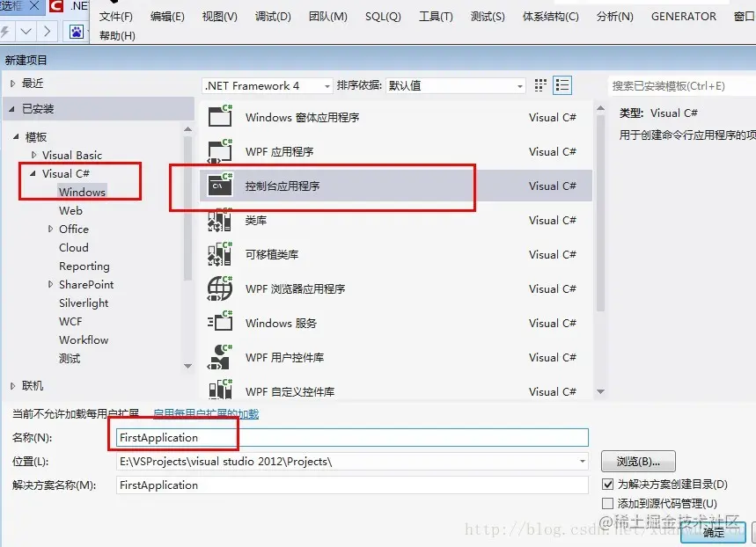Open the GENERATOR menu

tap(684, 17)
